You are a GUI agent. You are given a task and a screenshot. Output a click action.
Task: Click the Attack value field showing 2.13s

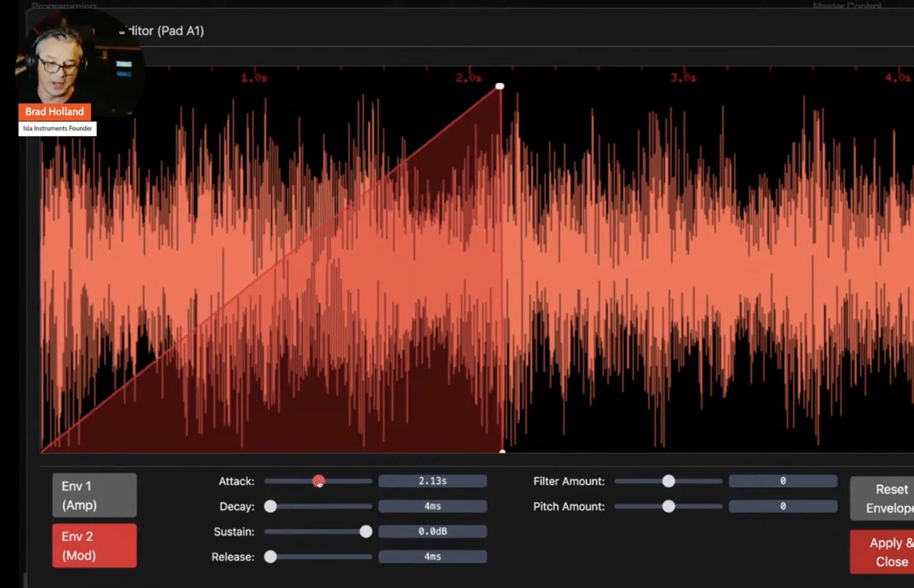click(x=433, y=481)
